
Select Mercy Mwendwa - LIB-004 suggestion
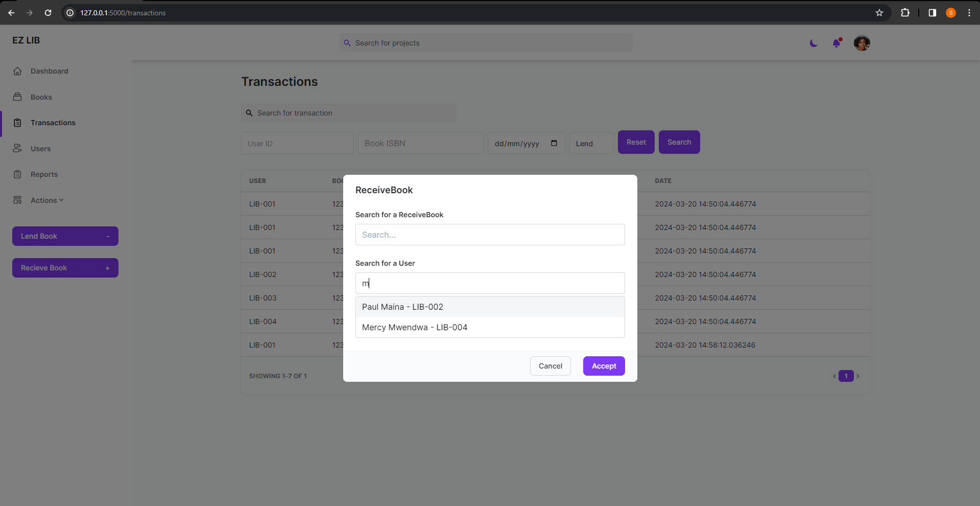490,327
